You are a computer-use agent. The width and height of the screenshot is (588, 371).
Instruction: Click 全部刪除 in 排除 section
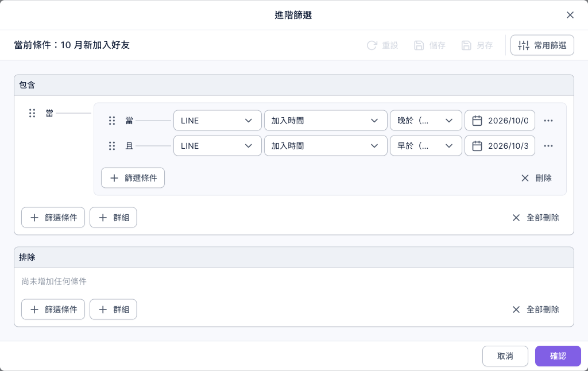(x=536, y=310)
